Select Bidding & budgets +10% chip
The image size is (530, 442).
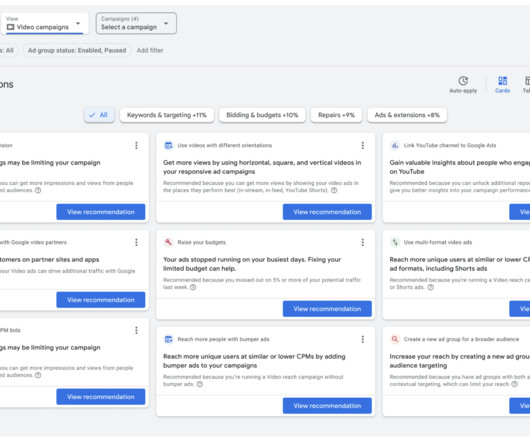(x=262, y=115)
